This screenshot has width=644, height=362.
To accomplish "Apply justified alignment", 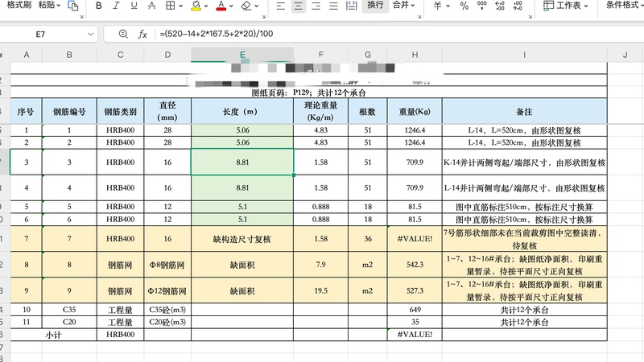I will pos(333,6).
